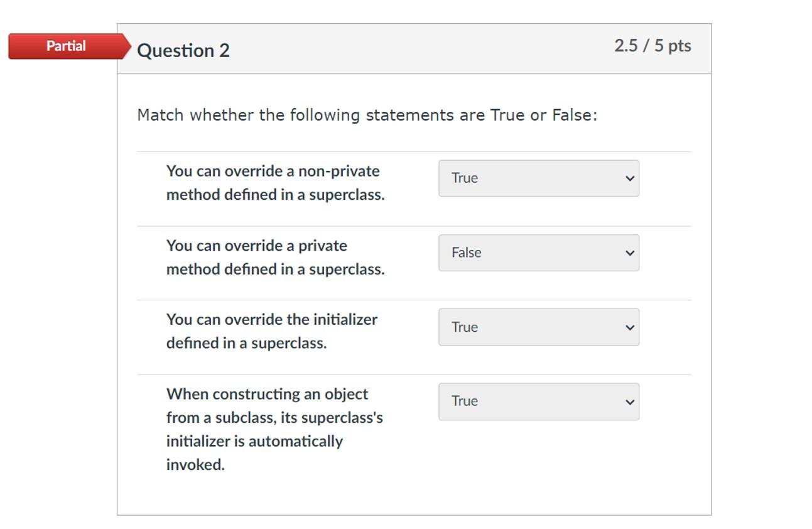The image size is (812, 529).
Task: Click the 'Match whether the following statements' instruction
Action: (367, 116)
